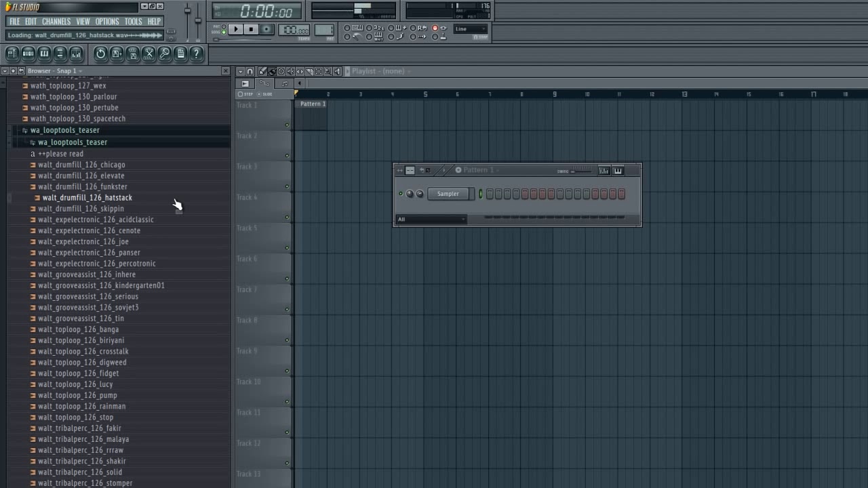This screenshot has width=868, height=488.
Task: Select walt_drumfill_126_hatstack in browser
Action: [x=87, y=198]
